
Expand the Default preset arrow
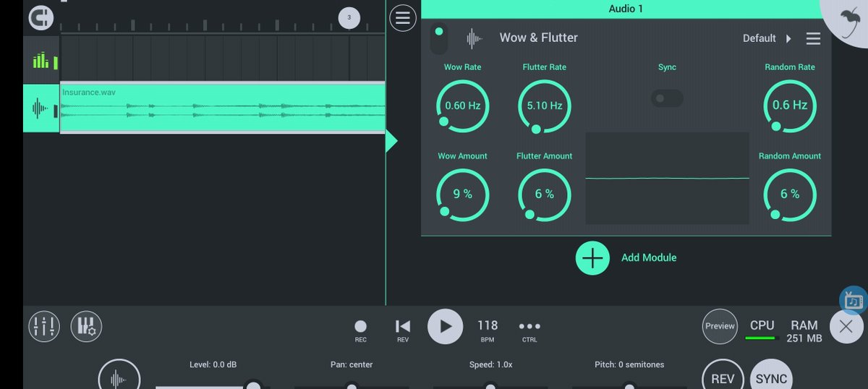pyautogui.click(x=788, y=38)
